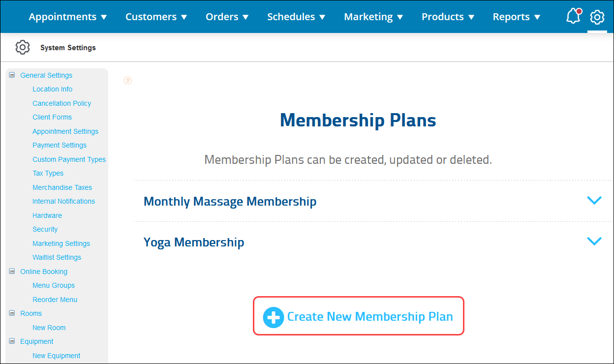This screenshot has width=614, height=364.
Task: Select New Room in the sidebar
Action: (x=49, y=327)
